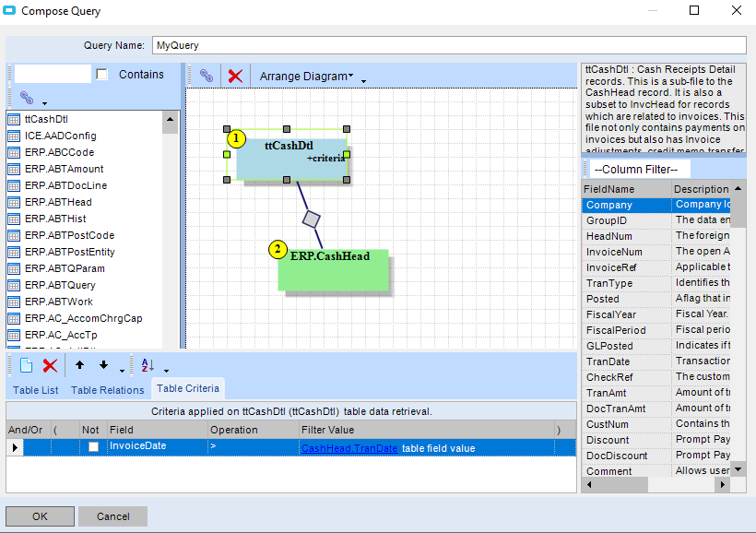
Task: Click the row selector arrow of criteria row
Action: [x=15, y=447]
